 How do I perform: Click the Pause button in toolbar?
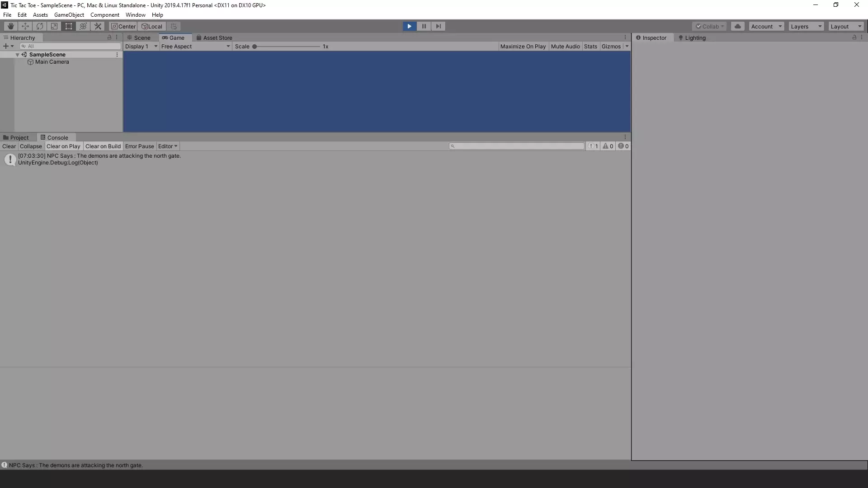(x=423, y=26)
